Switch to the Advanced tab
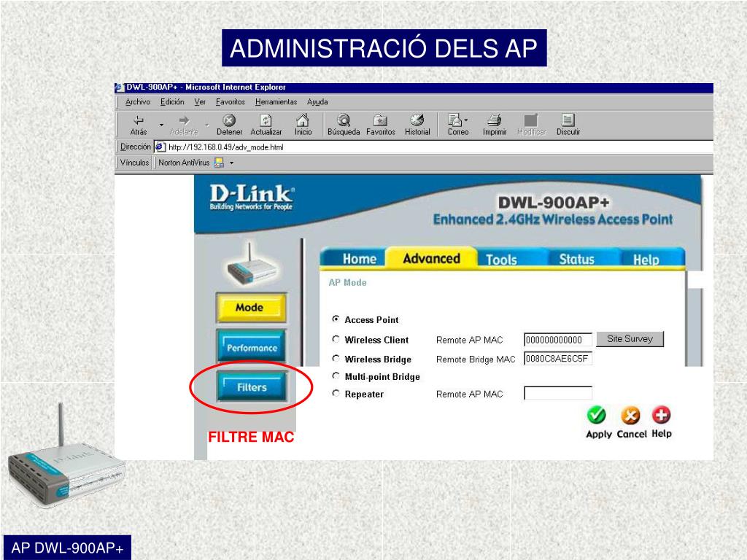The height and width of the screenshot is (560, 747). coord(431,258)
